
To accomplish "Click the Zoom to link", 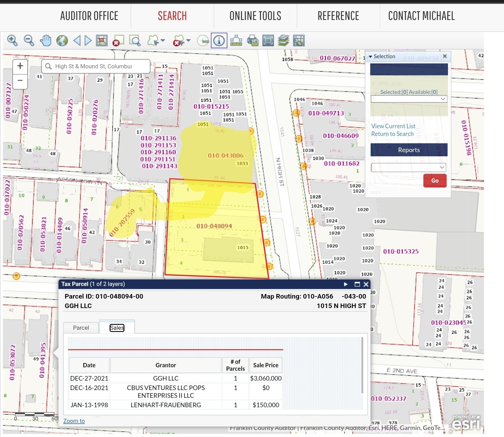I will pos(74,421).
